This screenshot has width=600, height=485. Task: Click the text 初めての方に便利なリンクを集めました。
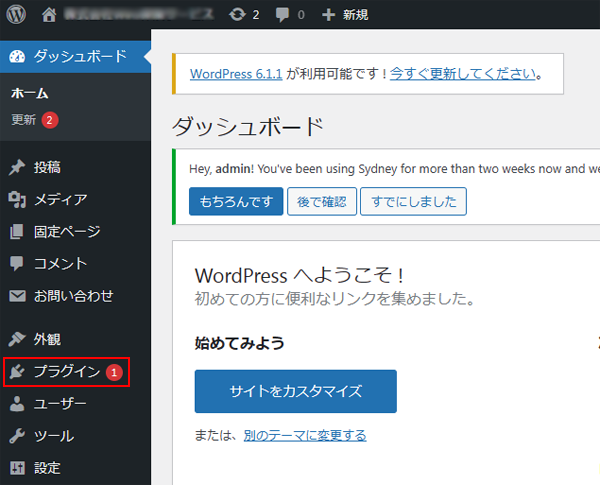(335, 299)
